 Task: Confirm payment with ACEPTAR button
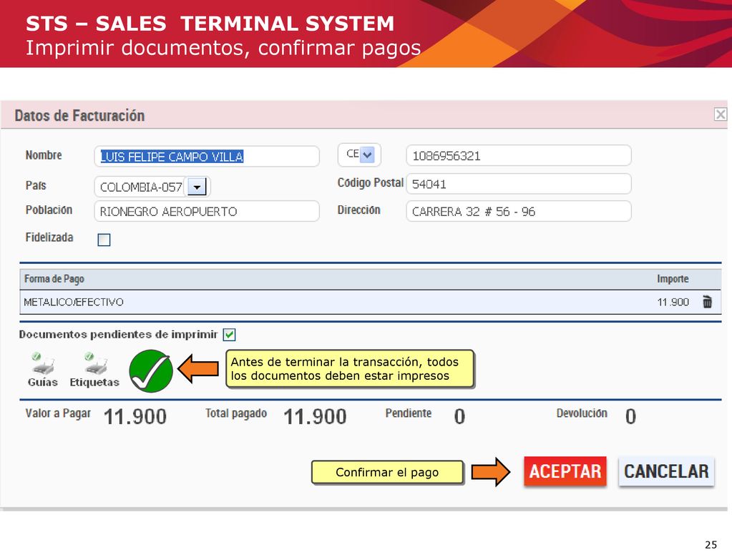[x=565, y=471]
